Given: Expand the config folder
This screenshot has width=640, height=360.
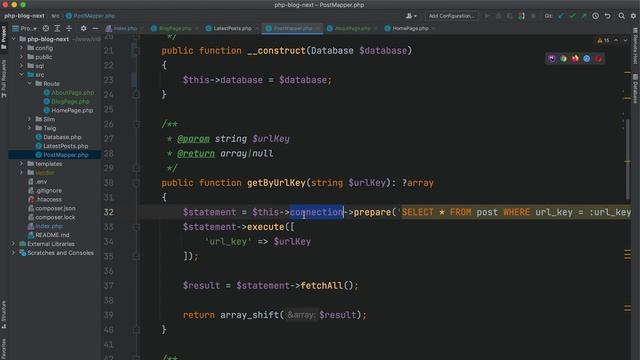Looking at the screenshot, I should pyautogui.click(x=22, y=48).
